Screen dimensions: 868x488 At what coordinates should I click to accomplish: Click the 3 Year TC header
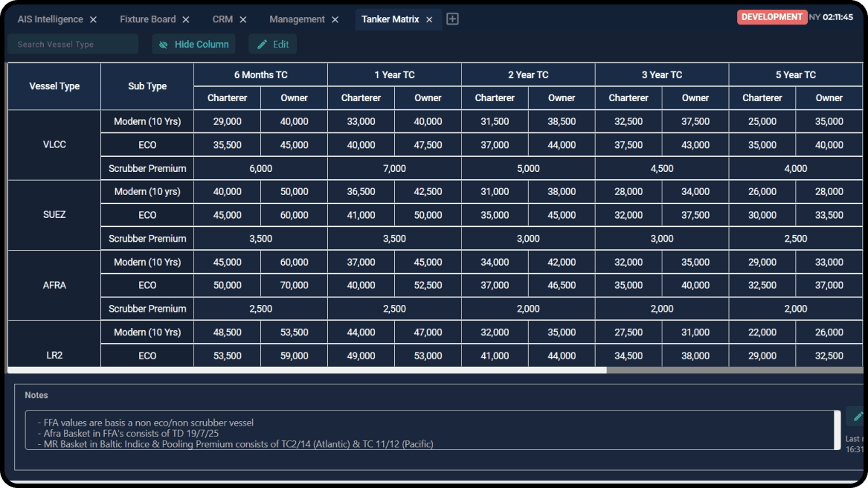662,75
